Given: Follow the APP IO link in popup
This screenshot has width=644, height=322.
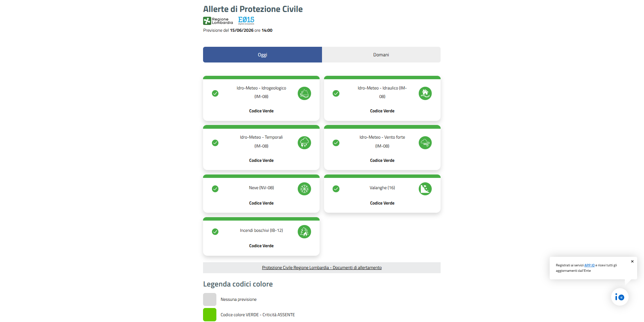Looking at the screenshot, I should coord(589,265).
